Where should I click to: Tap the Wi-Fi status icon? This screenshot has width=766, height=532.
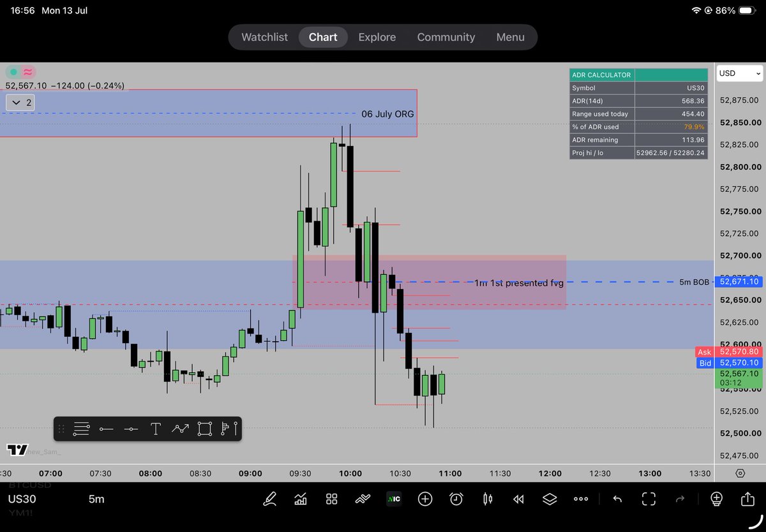point(696,10)
